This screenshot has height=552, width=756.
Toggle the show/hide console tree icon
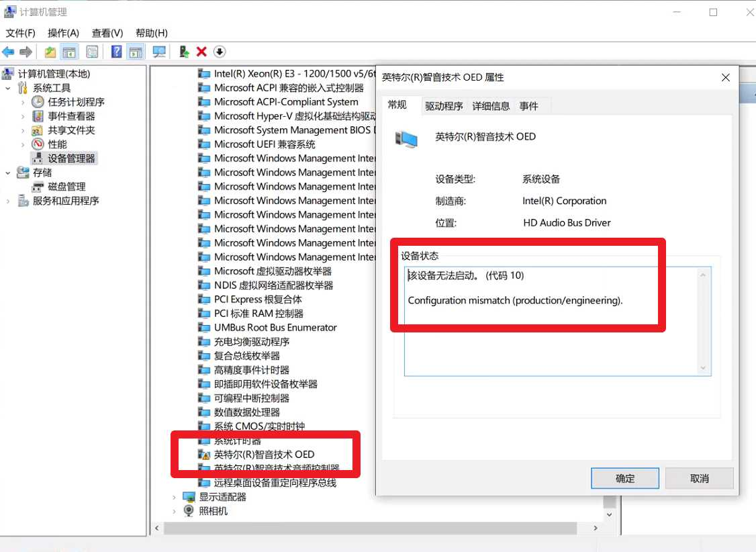(x=69, y=52)
